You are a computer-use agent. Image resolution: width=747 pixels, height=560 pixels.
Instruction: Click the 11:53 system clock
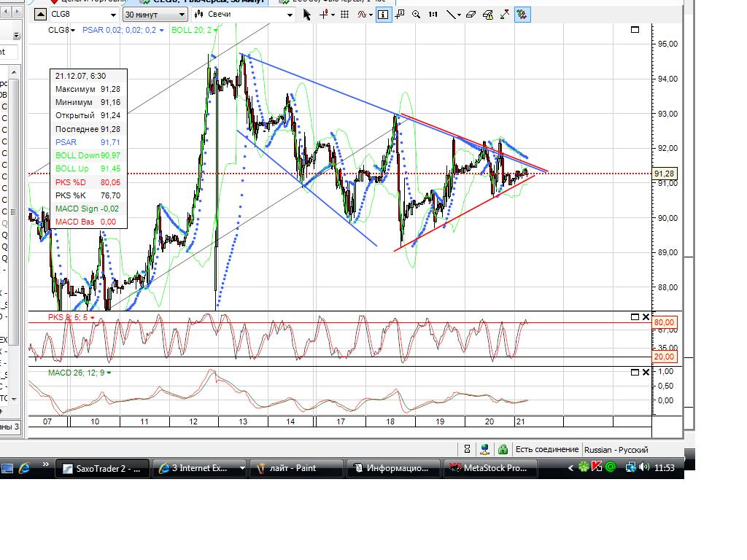point(665,468)
